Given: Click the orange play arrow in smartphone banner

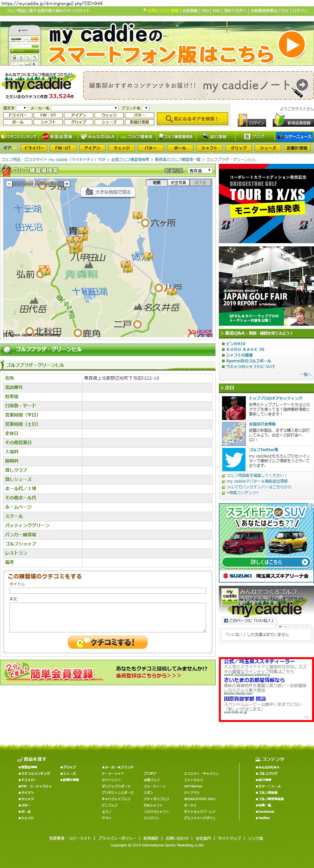Looking at the screenshot, I should [x=291, y=45].
